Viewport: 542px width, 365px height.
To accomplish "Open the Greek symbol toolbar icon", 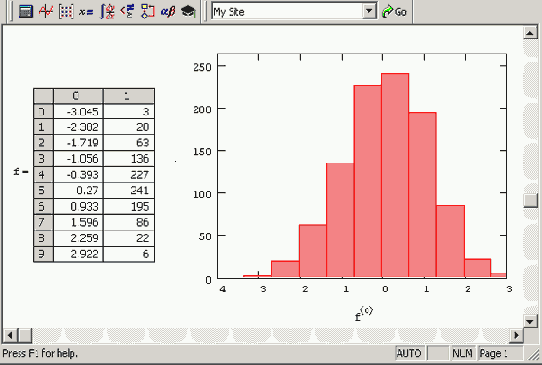I will (168, 11).
